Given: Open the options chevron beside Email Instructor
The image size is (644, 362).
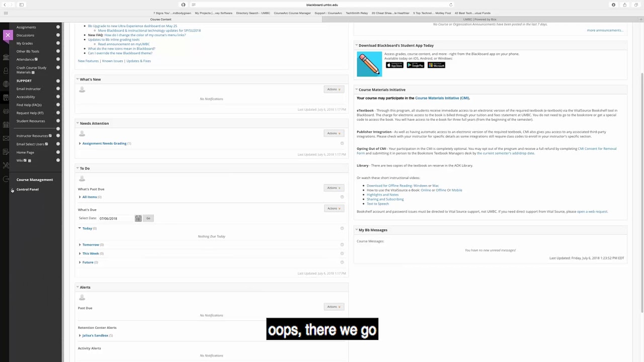Looking at the screenshot, I should [58, 89].
